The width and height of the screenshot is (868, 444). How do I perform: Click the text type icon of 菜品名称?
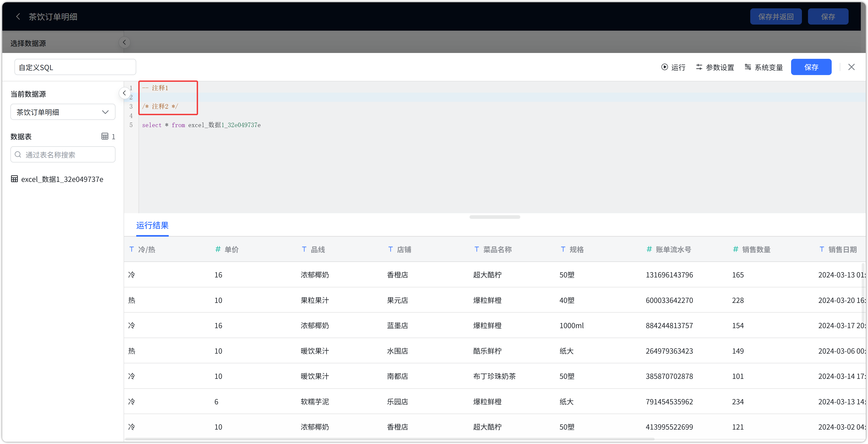pyautogui.click(x=477, y=249)
